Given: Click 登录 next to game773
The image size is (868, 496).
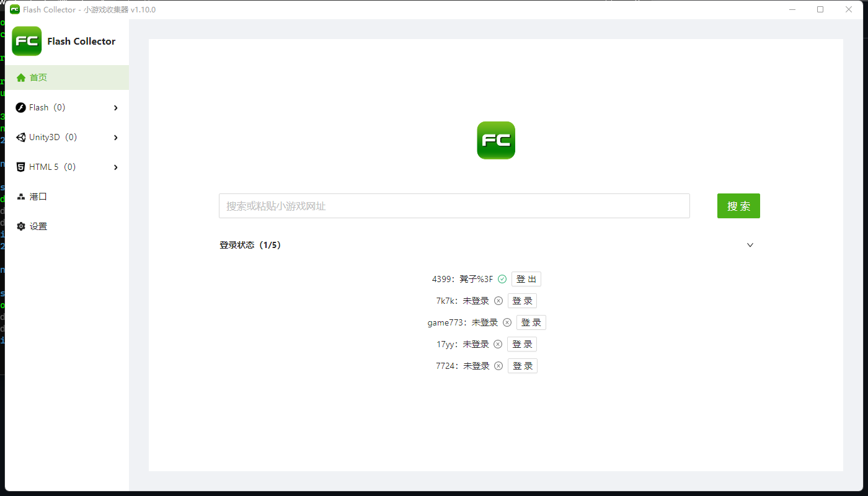Looking at the screenshot, I should click(x=531, y=322).
